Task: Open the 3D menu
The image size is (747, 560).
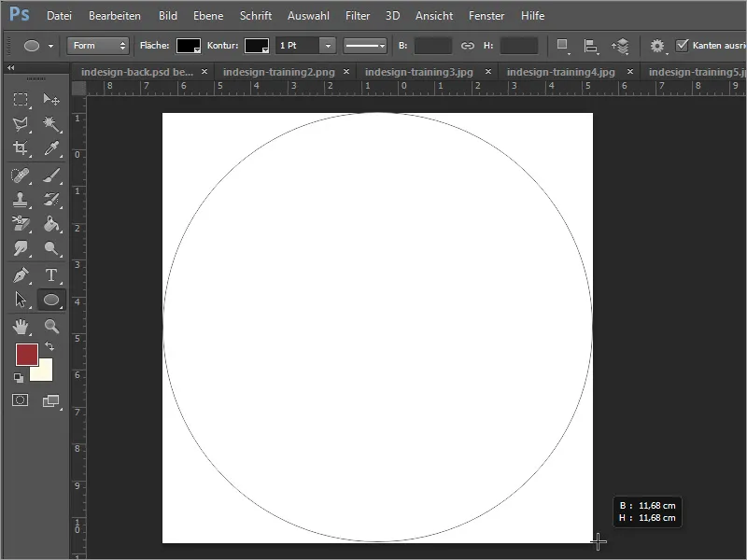Action: point(392,16)
